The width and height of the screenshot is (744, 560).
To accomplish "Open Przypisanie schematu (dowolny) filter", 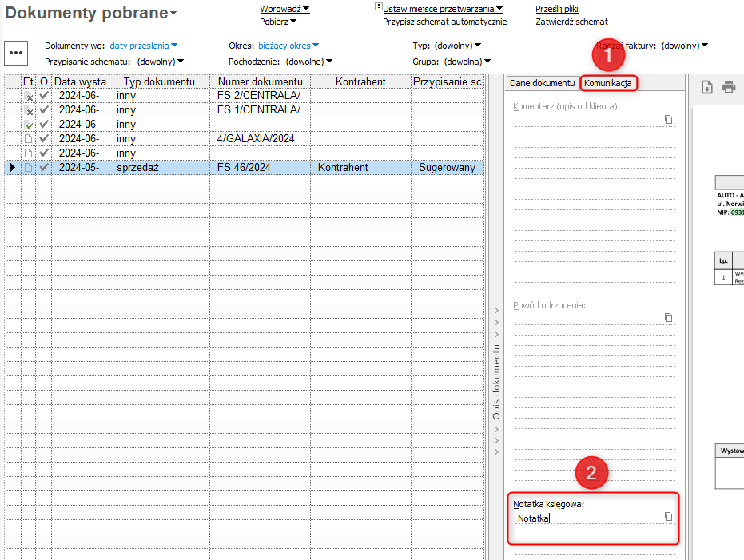I will click(161, 62).
